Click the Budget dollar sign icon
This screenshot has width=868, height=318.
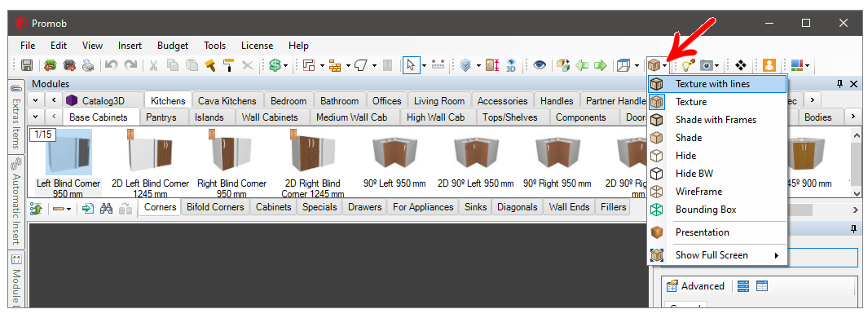(x=275, y=65)
